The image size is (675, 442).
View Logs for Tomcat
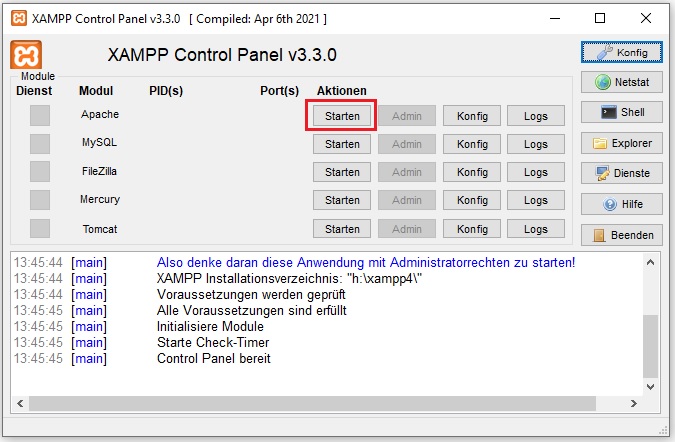tap(535, 229)
